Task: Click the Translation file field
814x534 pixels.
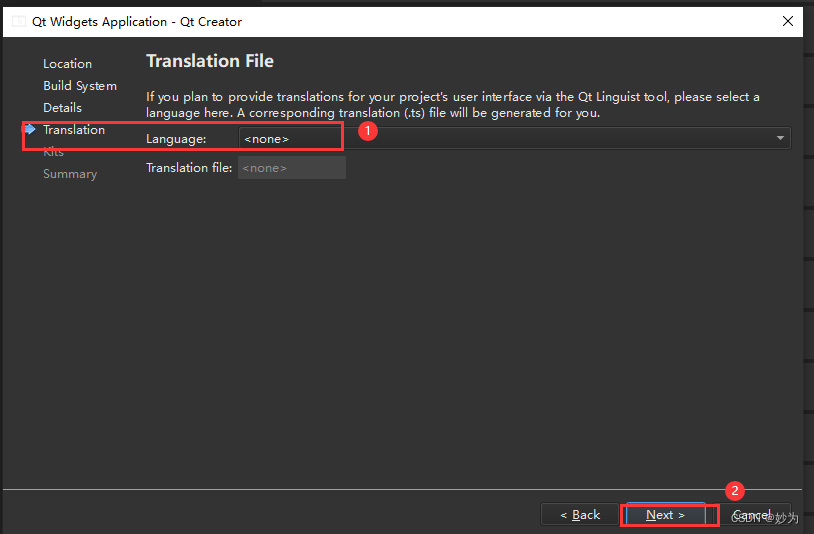Action: point(292,168)
